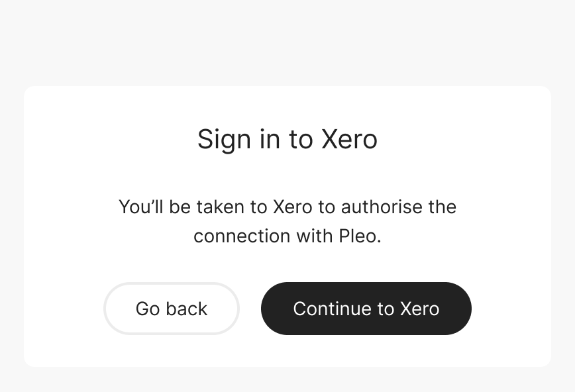Screen dimensions: 575x392
Task: Click the word "Pleo" in the description
Action: pos(358,236)
